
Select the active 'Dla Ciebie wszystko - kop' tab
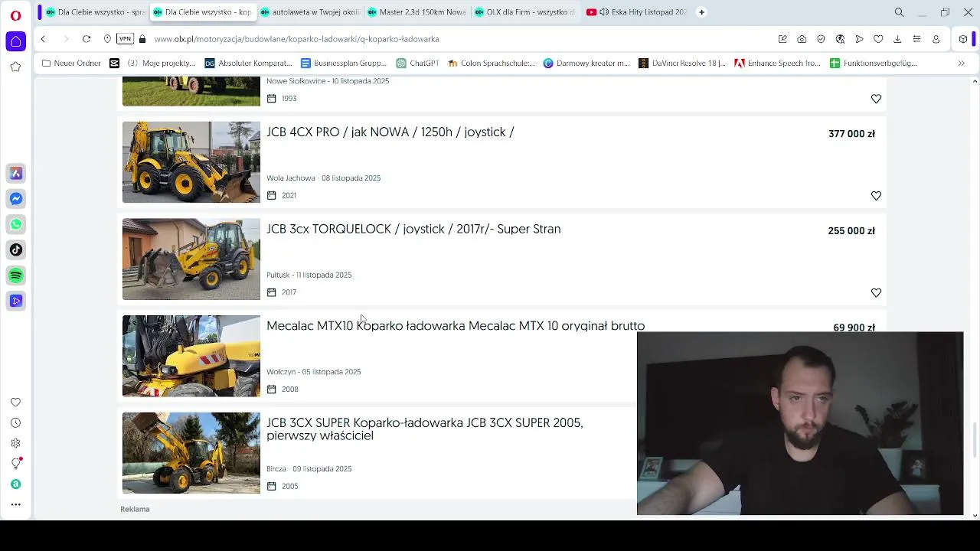pos(202,12)
